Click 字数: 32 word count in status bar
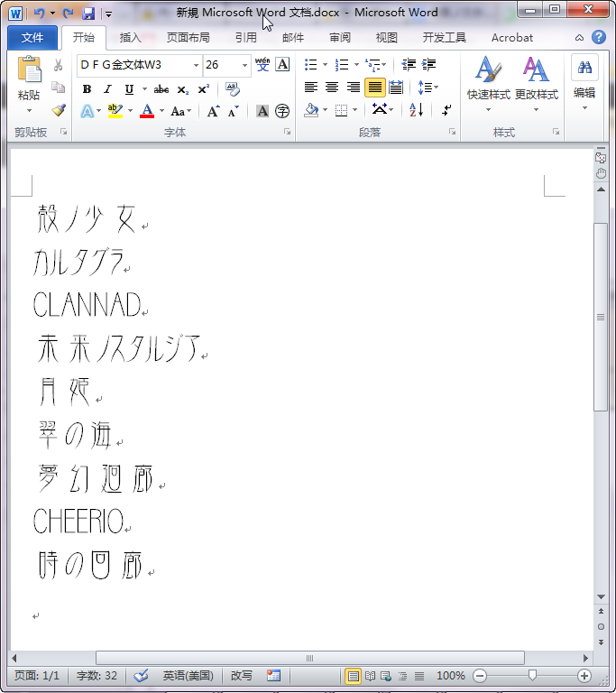Viewport: 616px width, 693px height. click(x=97, y=675)
